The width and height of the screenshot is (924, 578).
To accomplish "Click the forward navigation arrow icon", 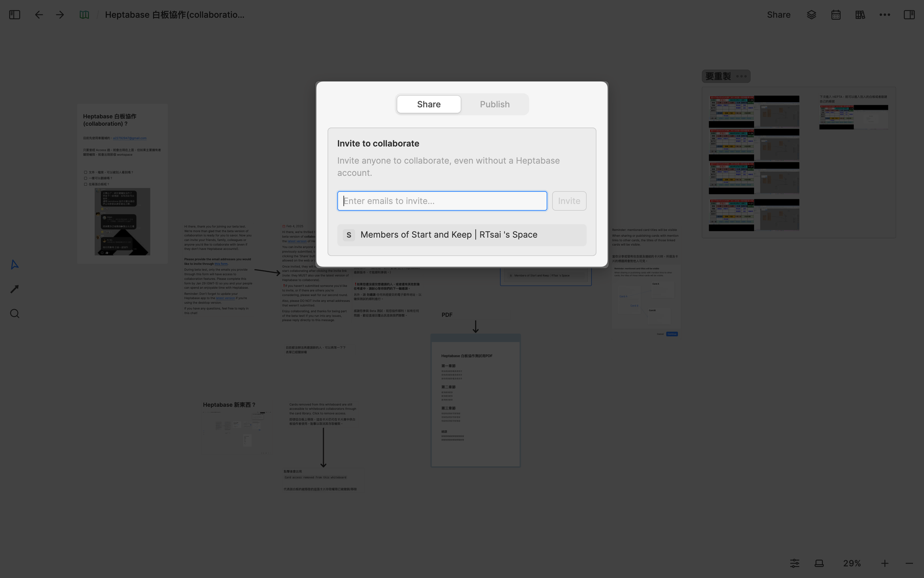I will [x=60, y=15].
